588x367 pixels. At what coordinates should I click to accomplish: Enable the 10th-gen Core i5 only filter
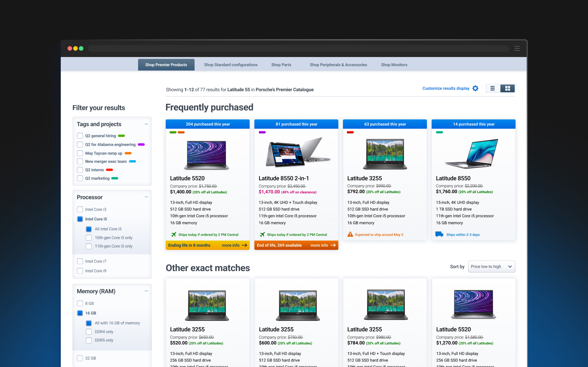pos(89,238)
